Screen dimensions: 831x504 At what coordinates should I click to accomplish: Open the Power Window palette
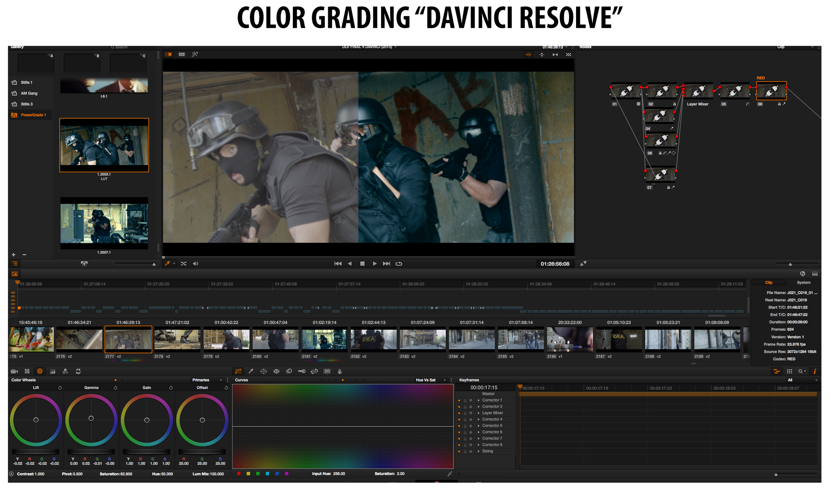[264, 371]
